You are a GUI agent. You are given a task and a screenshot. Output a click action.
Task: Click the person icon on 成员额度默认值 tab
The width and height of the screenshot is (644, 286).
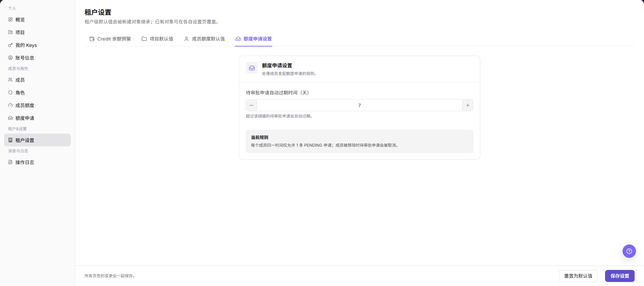coord(186,39)
